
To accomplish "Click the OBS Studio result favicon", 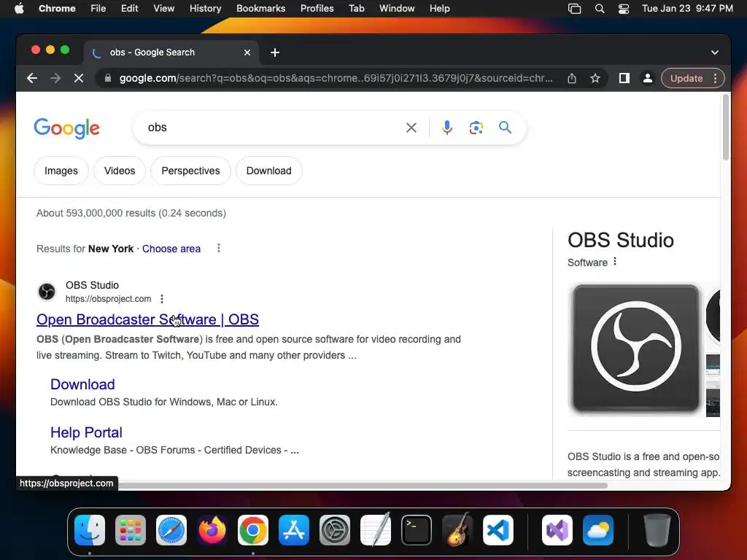I will coord(47,292).
